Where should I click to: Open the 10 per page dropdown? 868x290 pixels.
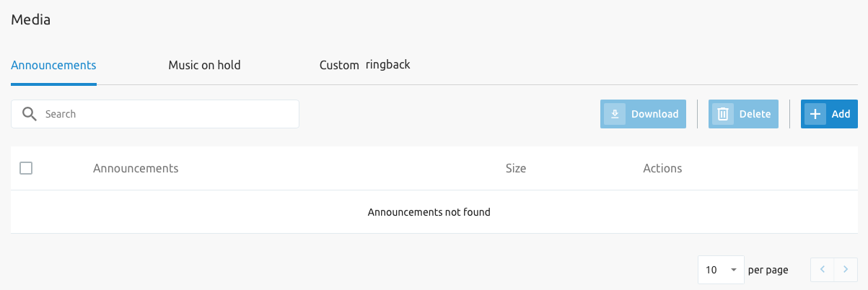[x=721, y=270]
